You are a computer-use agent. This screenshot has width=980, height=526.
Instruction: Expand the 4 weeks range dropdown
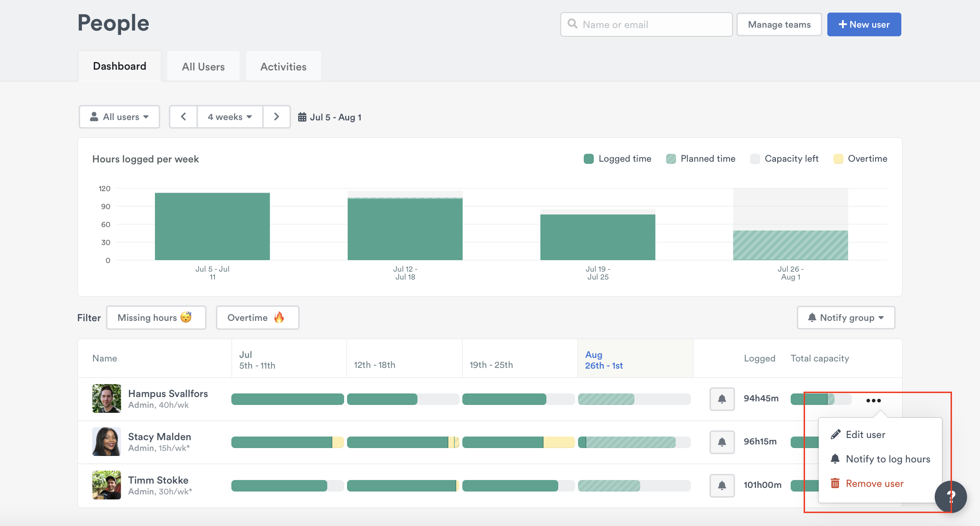click(x=230, y=116)
